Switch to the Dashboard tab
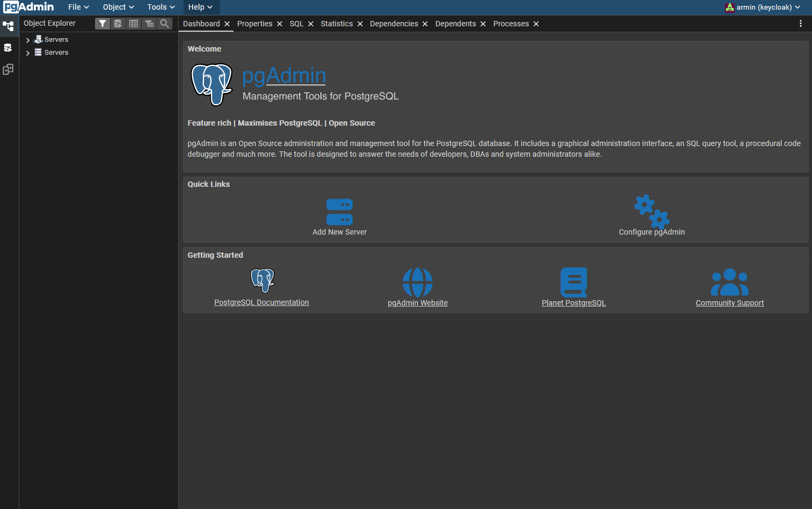Image resolution: width=812 pixels, height=509 pixels. (201, 24)
